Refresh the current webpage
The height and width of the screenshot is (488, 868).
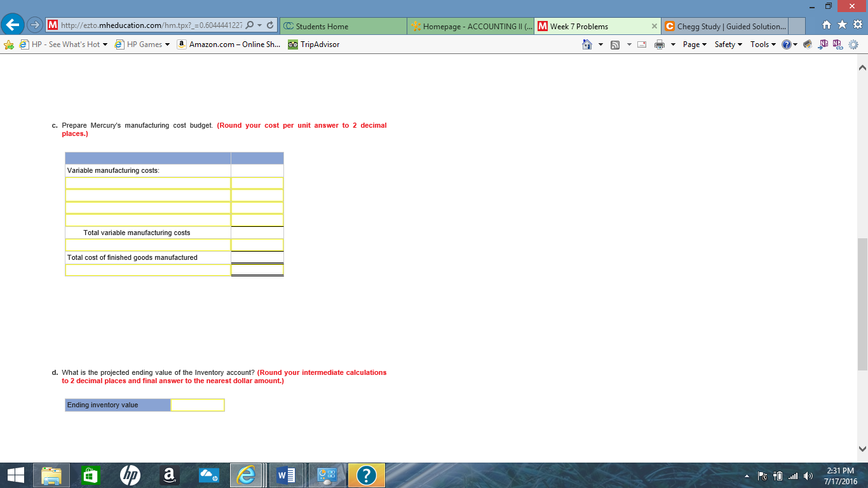[x=271, y=26]
